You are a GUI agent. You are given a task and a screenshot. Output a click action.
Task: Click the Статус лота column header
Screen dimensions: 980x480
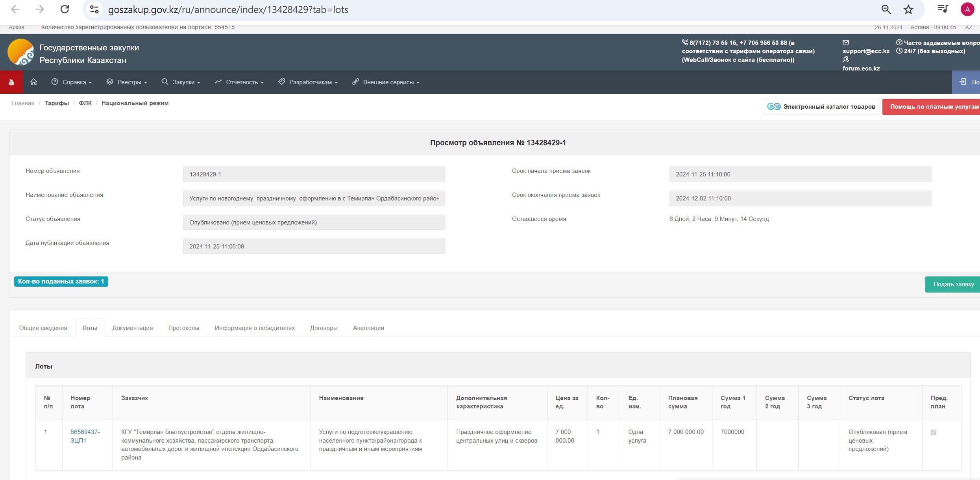click(866, 398)
